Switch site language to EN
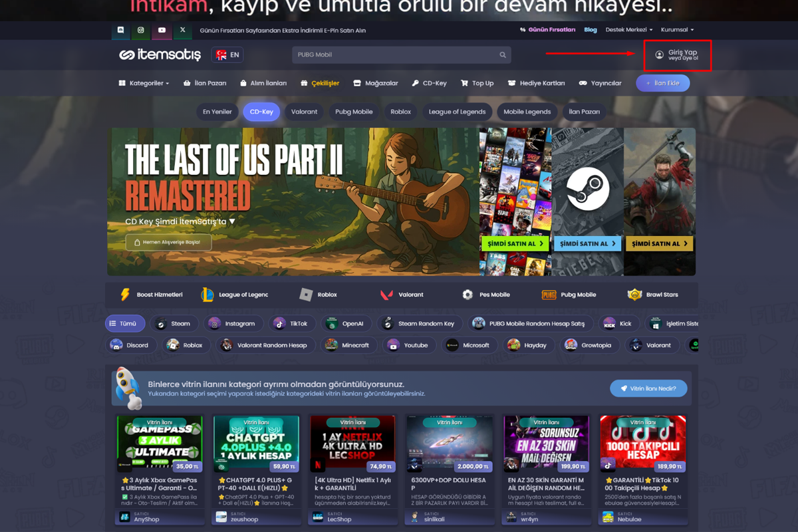Image resolution: width=798 pixels, height=532 pixels. (x=227, y=55)
